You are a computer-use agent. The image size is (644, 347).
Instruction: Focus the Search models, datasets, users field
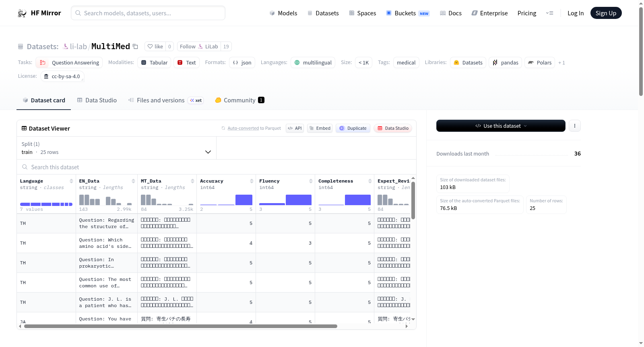[x=148, y=13]
